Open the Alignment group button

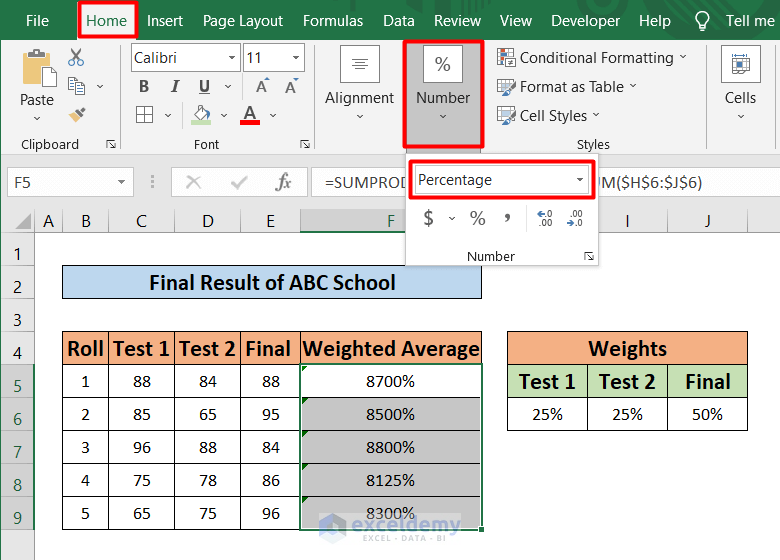360,83
